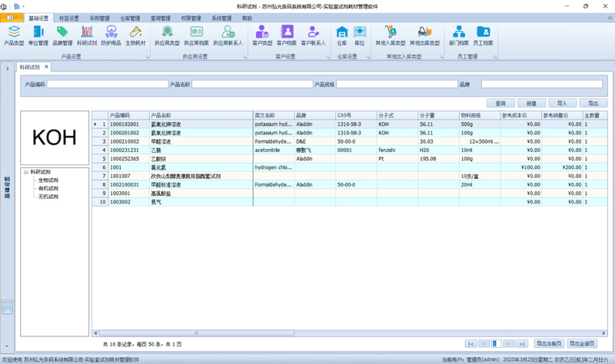This screenshot has width=615, height=364.
Task: Focus the 品牌 input field
Action: pos(542,84)
